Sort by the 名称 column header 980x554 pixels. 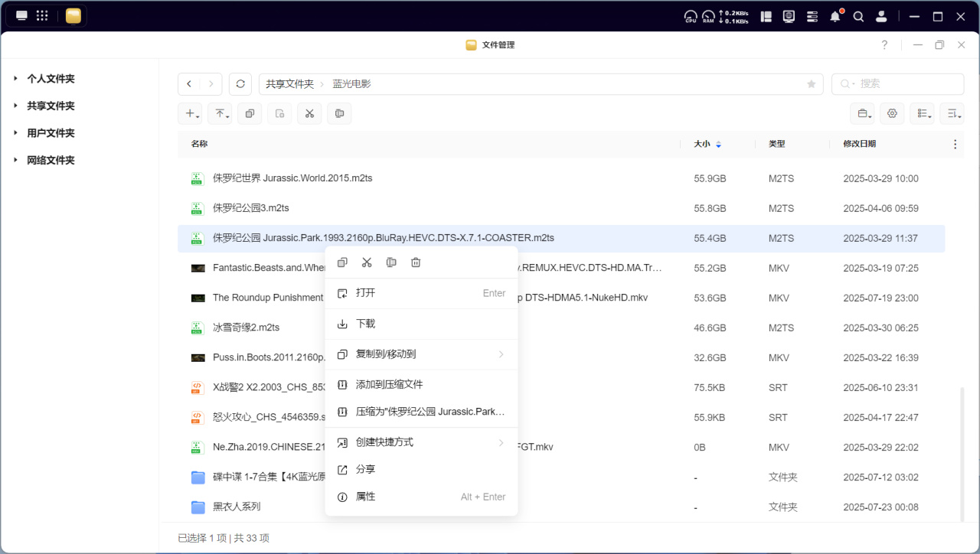pos(199,144)
